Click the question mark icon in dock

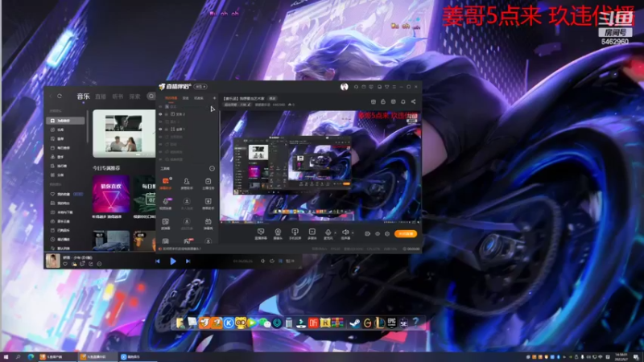[415, 323]
